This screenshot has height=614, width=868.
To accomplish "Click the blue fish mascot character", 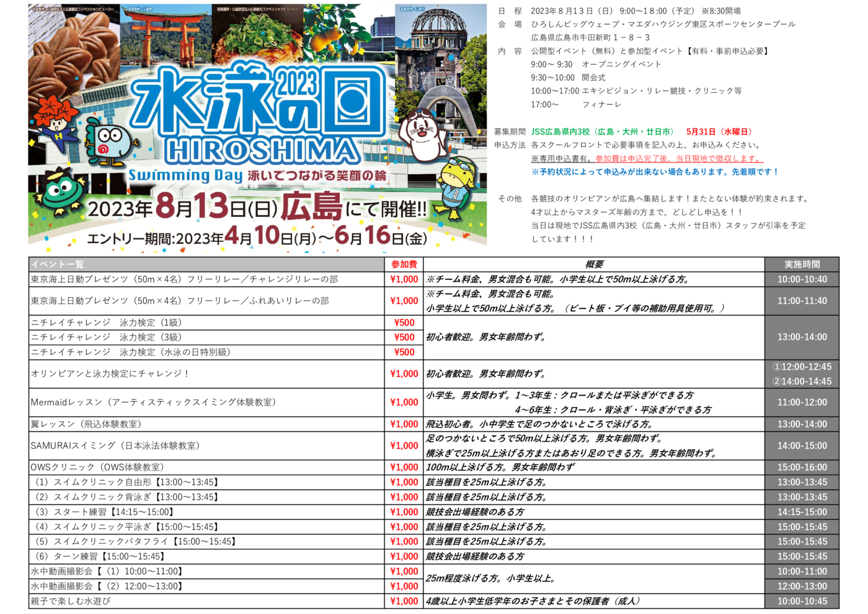I will (x=112, y=143).
